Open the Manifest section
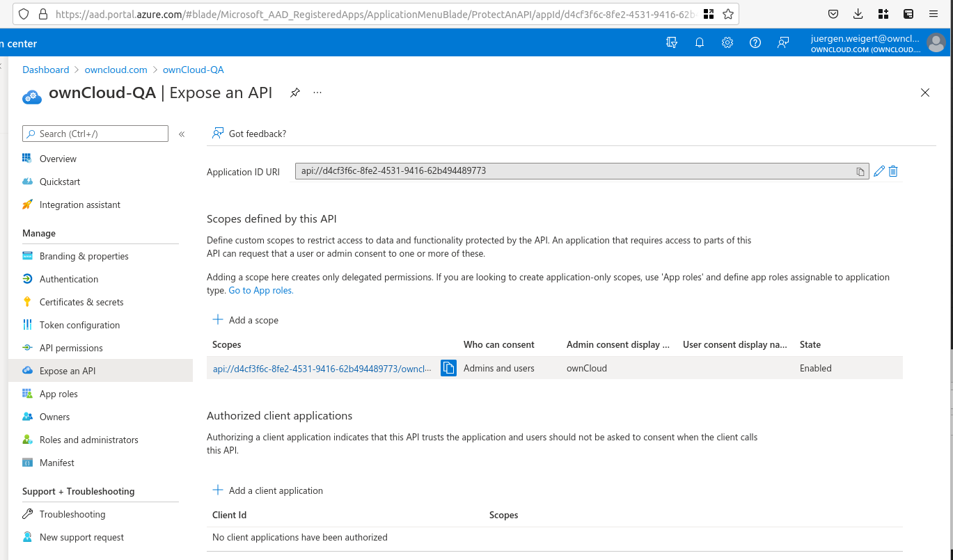Image resolution: width=953 pixels, height=560 pixels. [x=56, y=463]
